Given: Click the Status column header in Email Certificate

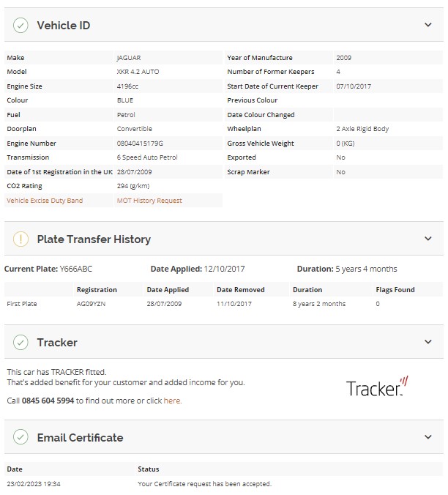Looking at the screenshot, I should [149, 469].
